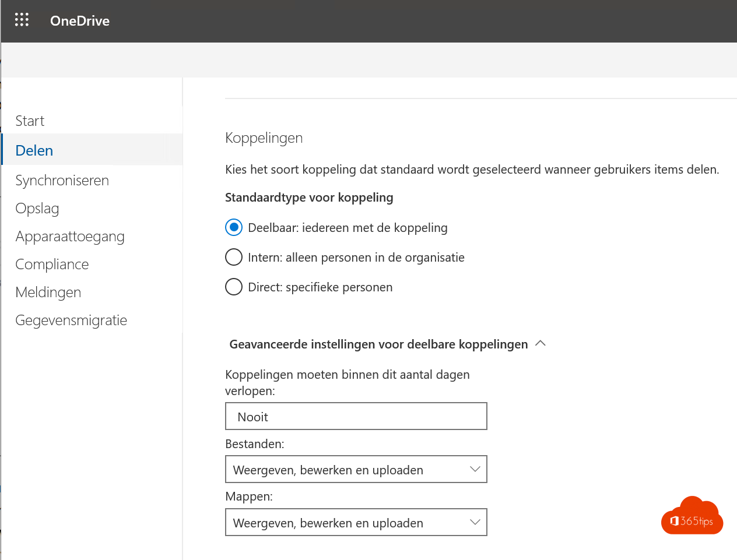Screen dimensions: 737x560
Task: Click the Mappen: label
Action: pyautogui.click(x=249, y=496)
